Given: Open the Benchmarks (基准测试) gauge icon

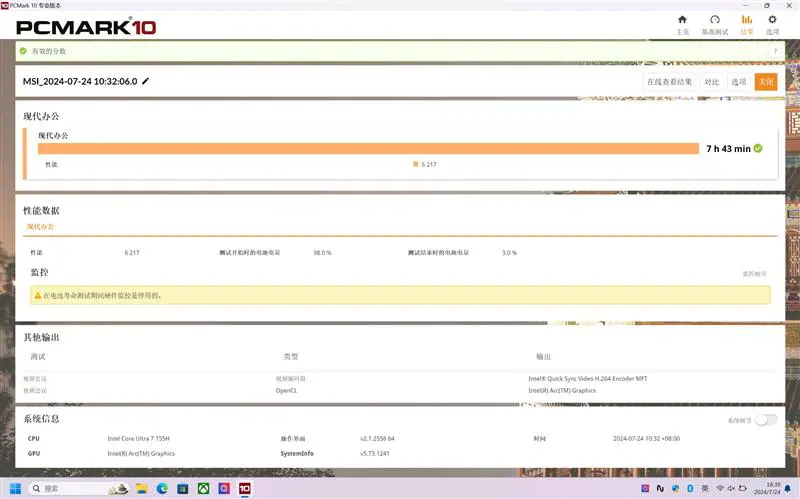Looking at the screenshot, I should (x=715, y=20).
